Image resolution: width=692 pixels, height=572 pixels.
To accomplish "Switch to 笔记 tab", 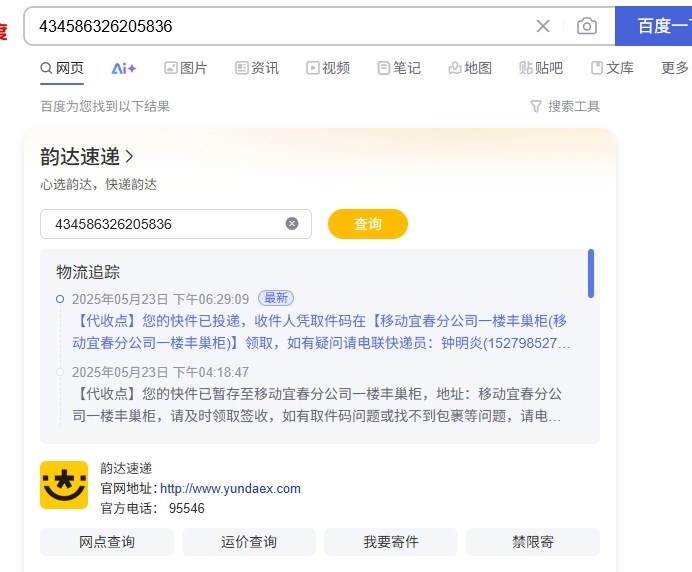I will coord(399,68).
